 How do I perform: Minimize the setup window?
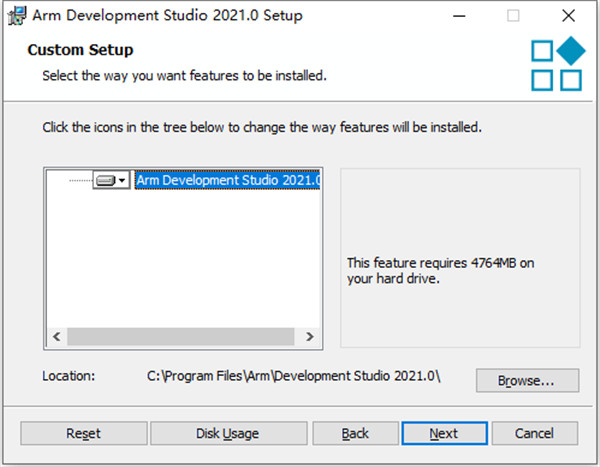460,15
